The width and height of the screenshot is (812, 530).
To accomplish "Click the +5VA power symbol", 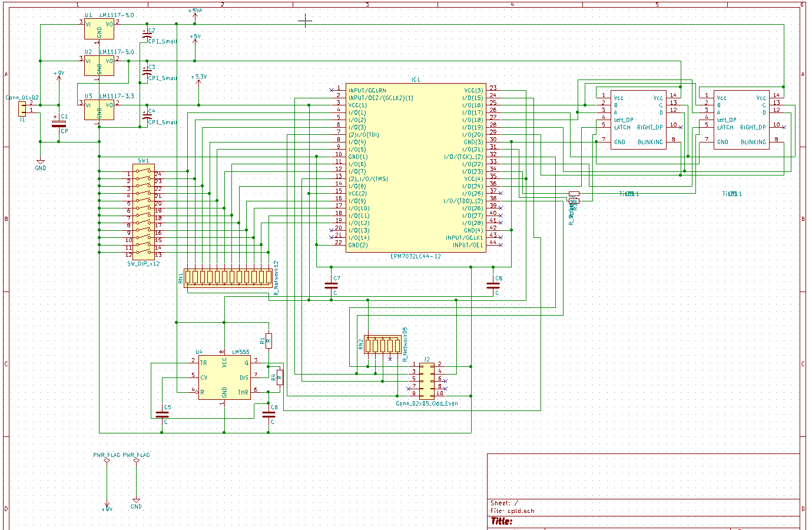I will pos(195,14).
